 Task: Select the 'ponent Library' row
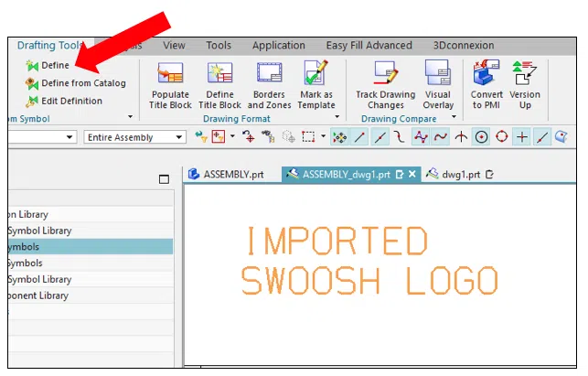pos(91,295)
